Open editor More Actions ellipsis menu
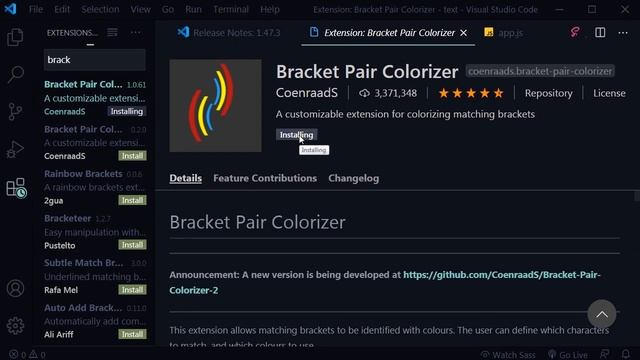This screenshot has height=360, width=640. 623,33
